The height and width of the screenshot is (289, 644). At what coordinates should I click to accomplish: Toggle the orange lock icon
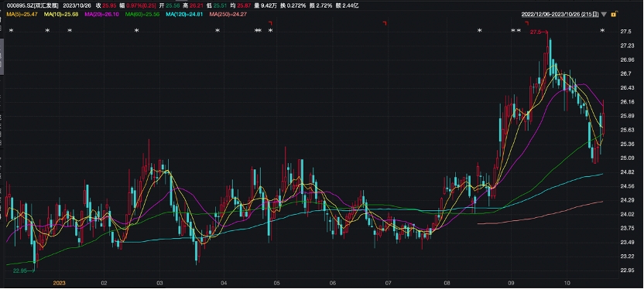(613, 14)
